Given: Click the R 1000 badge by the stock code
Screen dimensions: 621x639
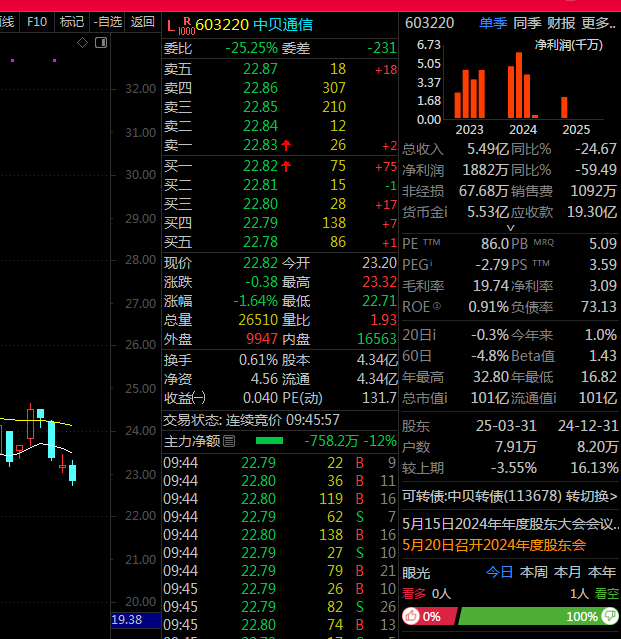Looking at the screenshot, I should point(187,26).
